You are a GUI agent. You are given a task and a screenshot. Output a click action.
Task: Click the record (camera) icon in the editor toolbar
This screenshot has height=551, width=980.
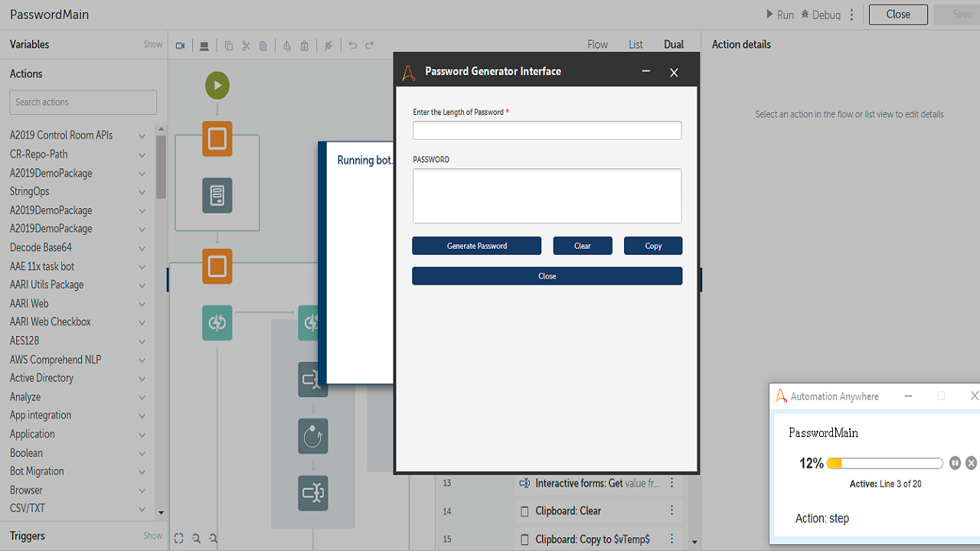pos(181,46)
